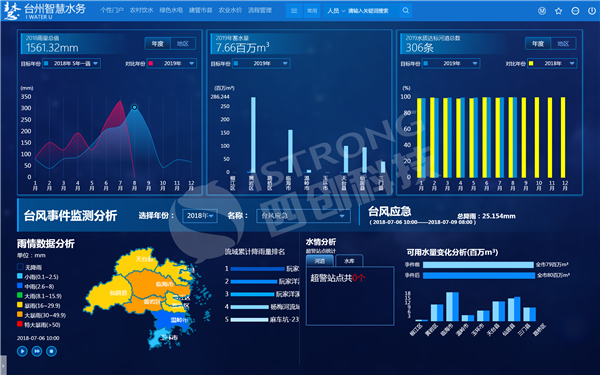
Task: Open the 农村饮水 menu
Action: coord(141,10)
